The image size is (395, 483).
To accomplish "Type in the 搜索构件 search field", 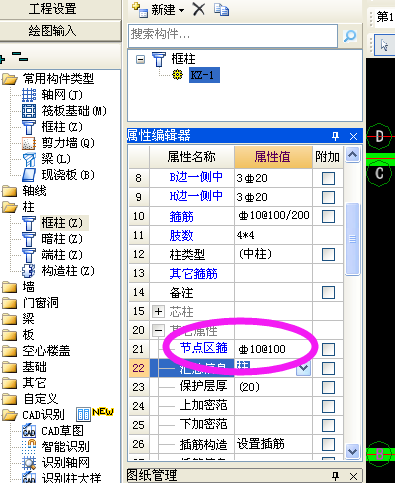I will coord(233,35).
